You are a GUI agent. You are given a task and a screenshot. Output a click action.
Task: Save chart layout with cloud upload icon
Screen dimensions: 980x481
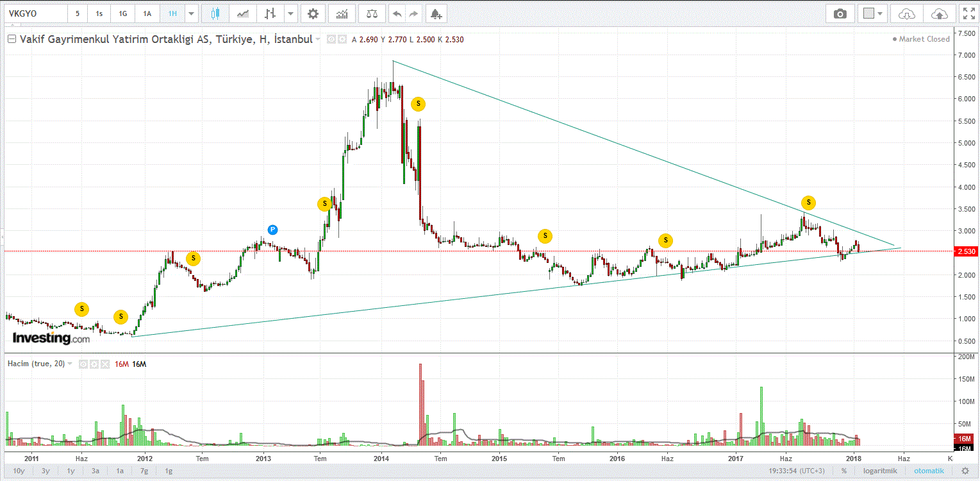coord(939,13)
